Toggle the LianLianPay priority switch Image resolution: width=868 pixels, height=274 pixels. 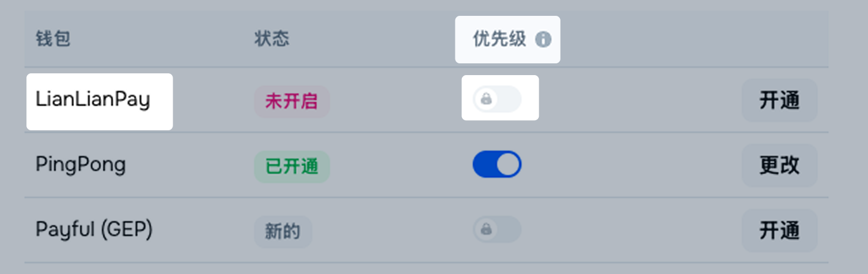tap(497, 99)
